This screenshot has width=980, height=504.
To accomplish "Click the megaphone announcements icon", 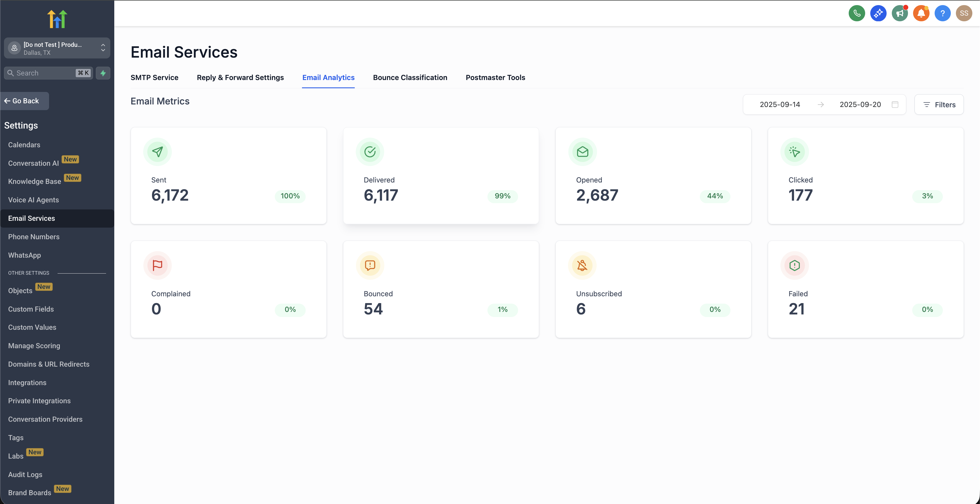I will [x=900, y=13].
